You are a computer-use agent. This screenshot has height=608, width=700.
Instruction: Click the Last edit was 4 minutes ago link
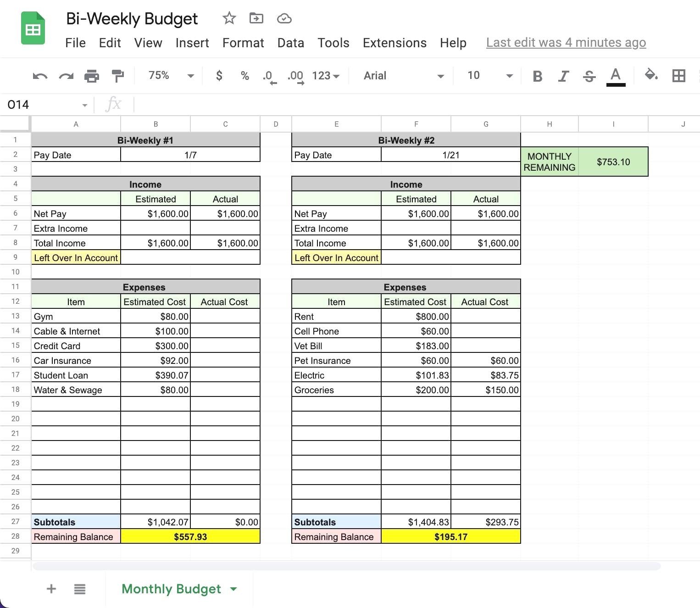point(566,42)
